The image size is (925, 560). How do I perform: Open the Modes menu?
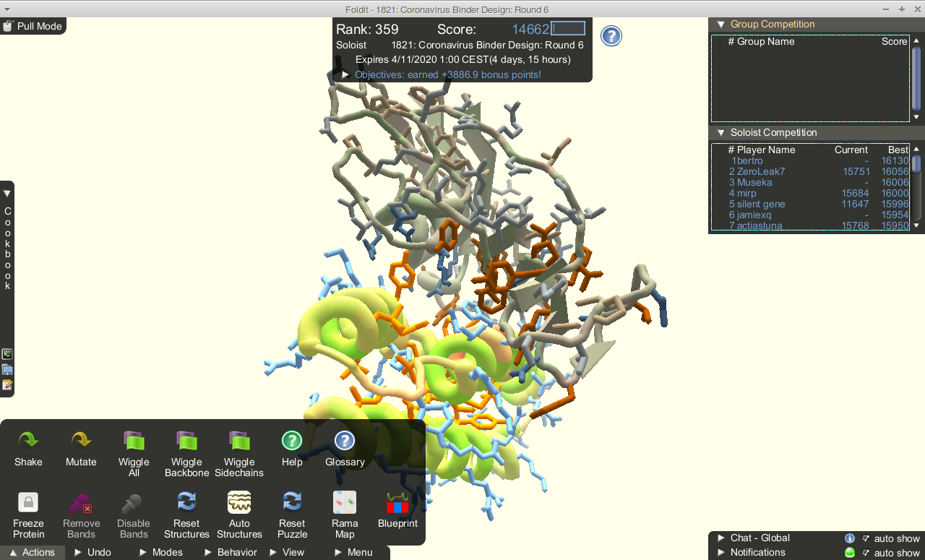pyautogui.click(x=160, y=552)
